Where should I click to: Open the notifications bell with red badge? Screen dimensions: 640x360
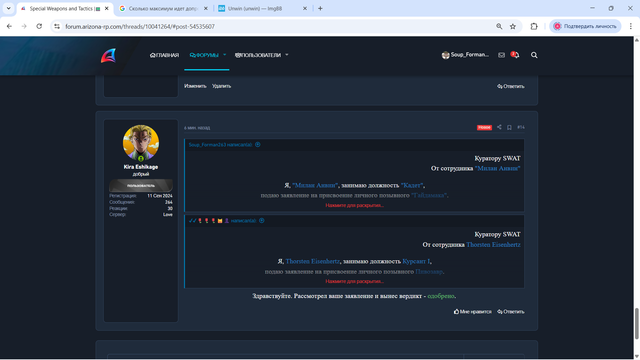point(515,55)
